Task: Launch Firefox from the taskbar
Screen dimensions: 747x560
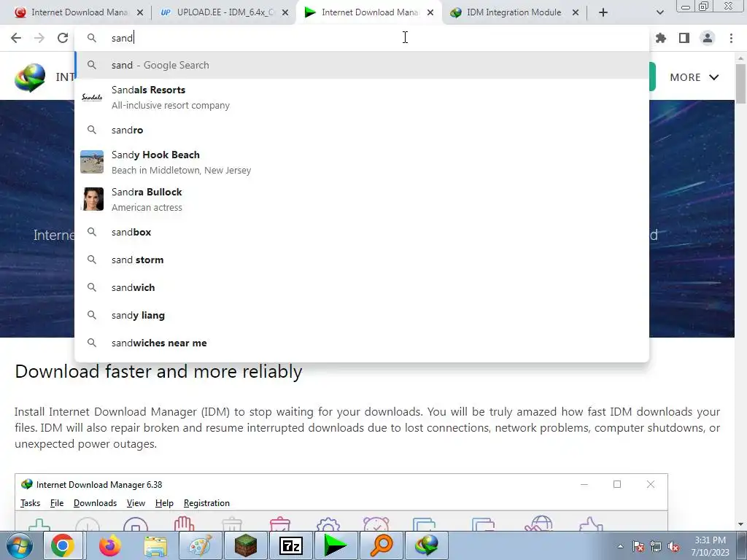Action: (109, 545)
